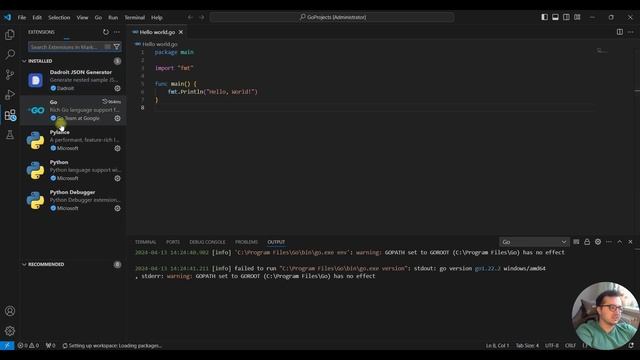
Task: Open remote window indicator in status bar
Action: click(x=7, y=346)
